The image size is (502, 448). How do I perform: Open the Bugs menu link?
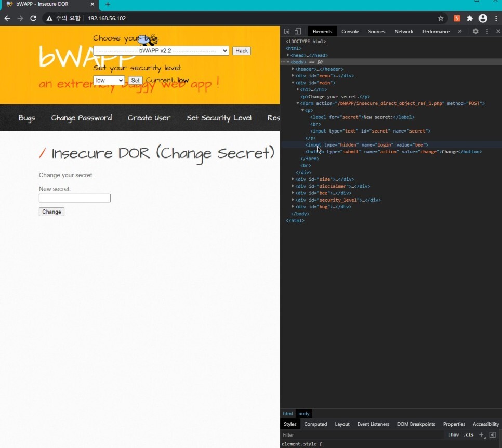[27, 118]
